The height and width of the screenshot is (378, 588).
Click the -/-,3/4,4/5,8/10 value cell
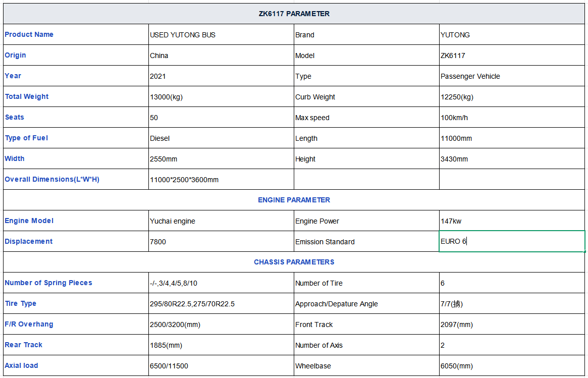click(x=221, y=283)
